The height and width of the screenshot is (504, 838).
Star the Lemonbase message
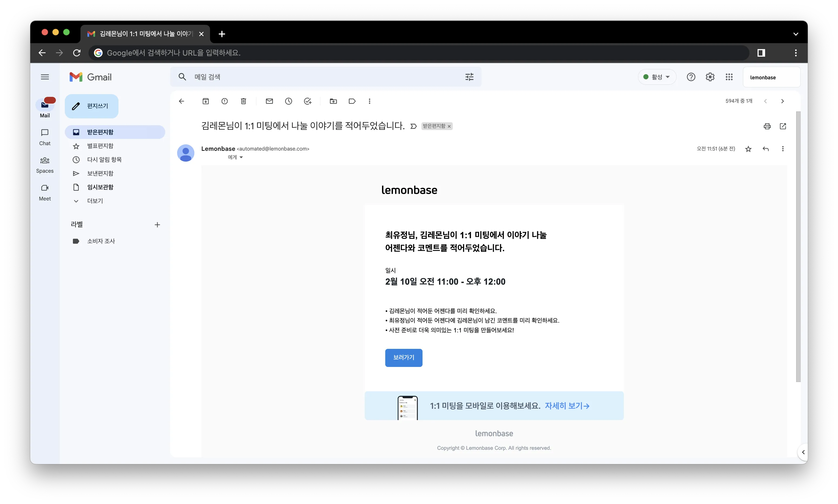pos(748,149)
